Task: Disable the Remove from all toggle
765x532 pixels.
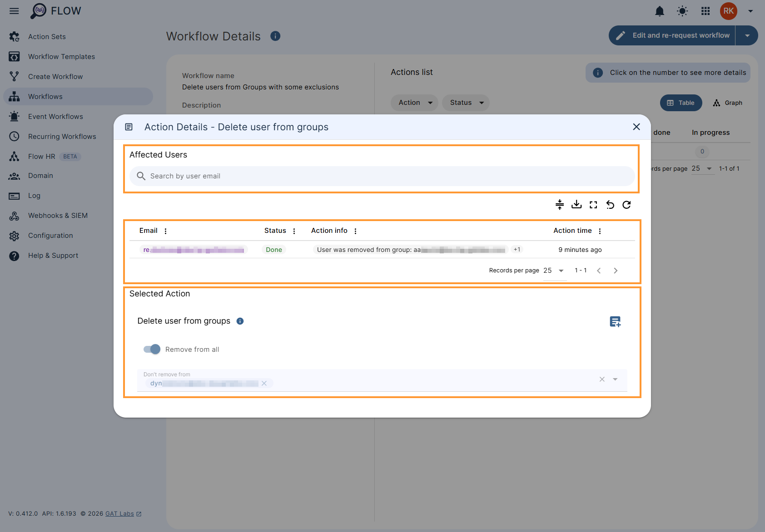Action: (x=152, y=349)
